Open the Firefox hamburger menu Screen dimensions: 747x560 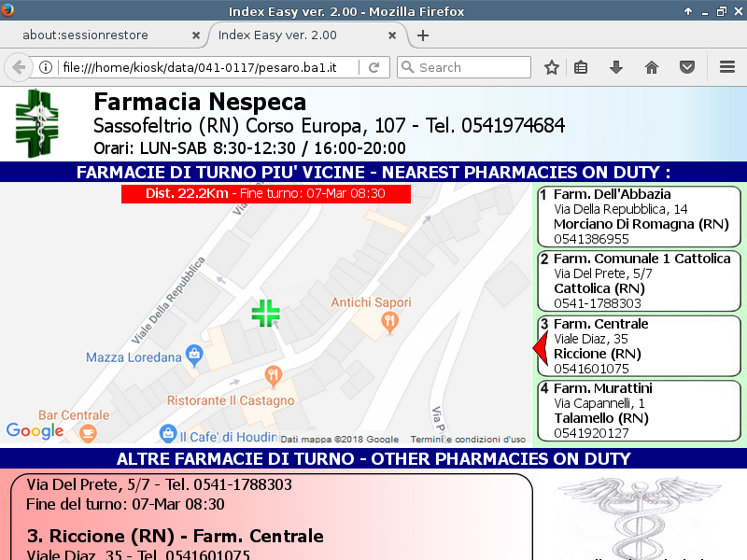[x=727, y=67]
